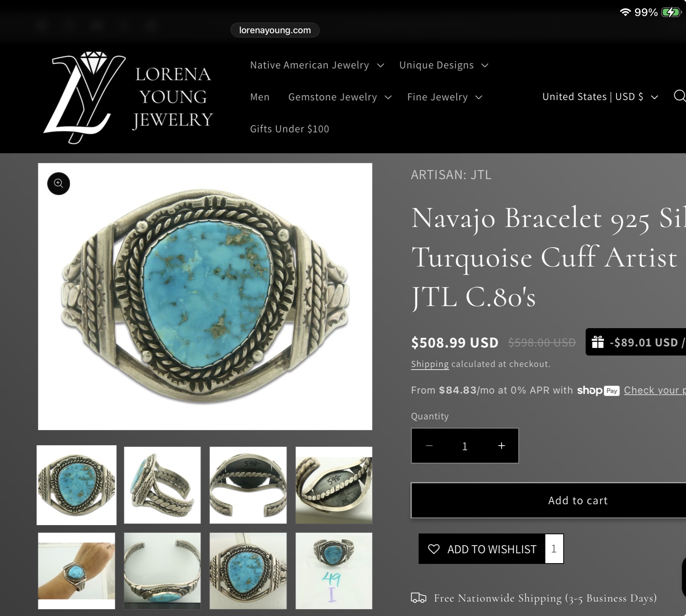Viewport: 686px width, 616px height.
Task: Click the lorenayoung.com address bar
Action: pos(275,30)
